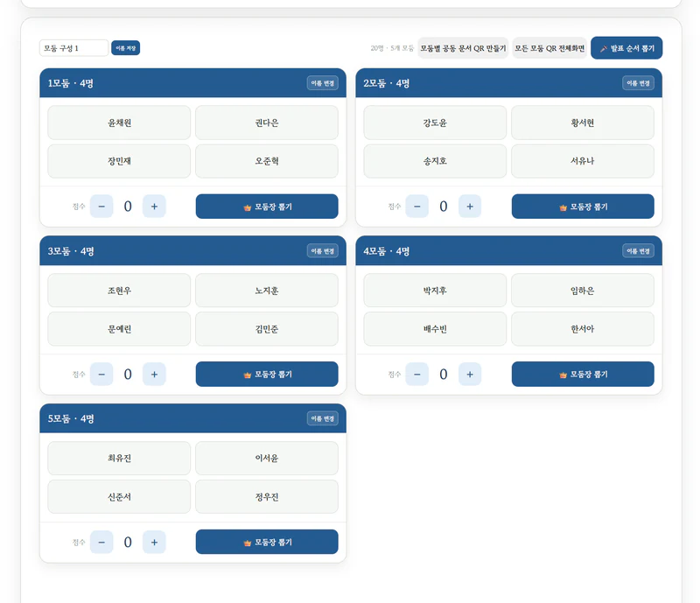Decrease 5모둠 score with minus
Image resolution: width=700 pixels, height=603 pixels.
101,542
